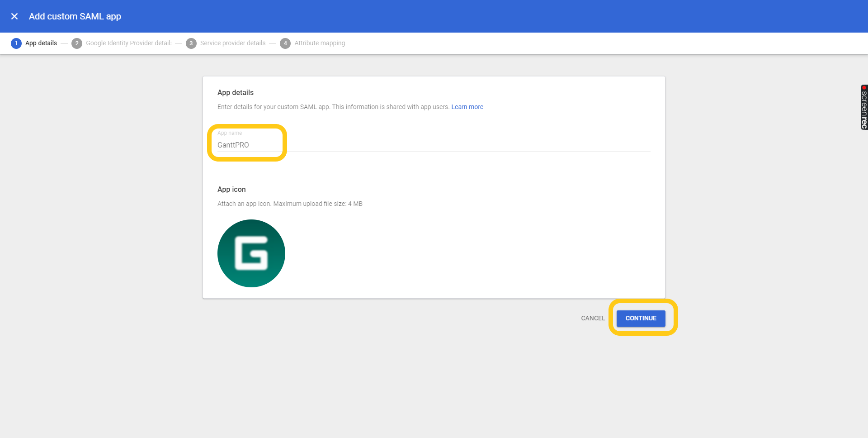The width and height of the screenshot is (868, 438).
Task: Click the 'Add custom SAML app' title
Action: [75, 16]
